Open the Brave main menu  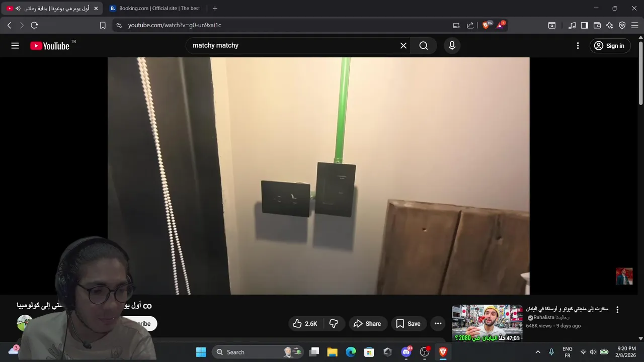(634, 25)
